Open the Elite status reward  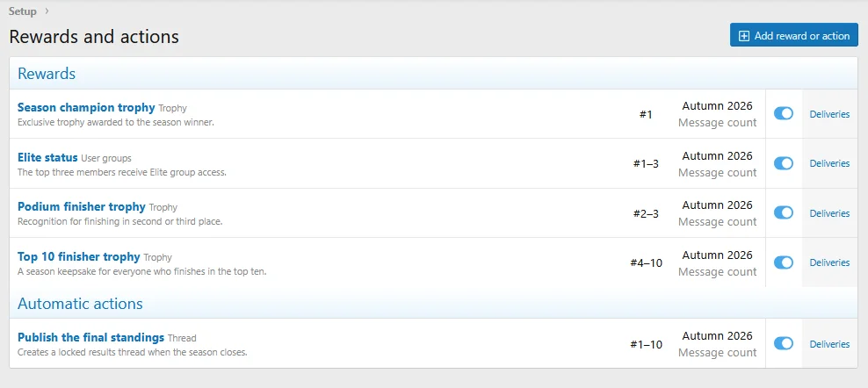point(47,157)
